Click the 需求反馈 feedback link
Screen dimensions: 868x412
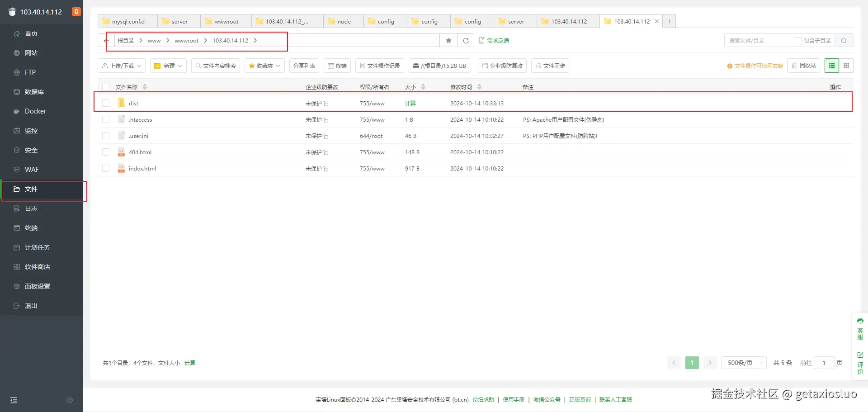494,41
